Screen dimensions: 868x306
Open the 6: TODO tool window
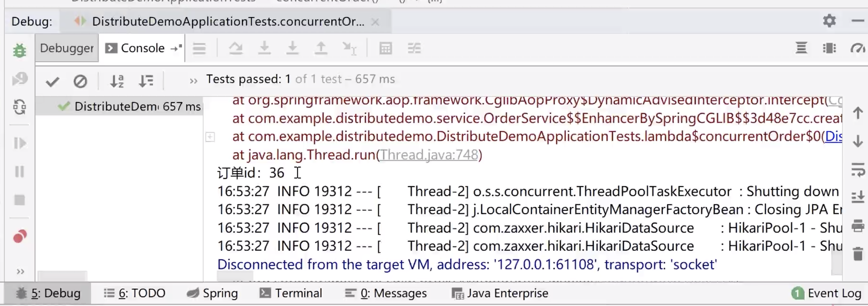pos(135,293)
